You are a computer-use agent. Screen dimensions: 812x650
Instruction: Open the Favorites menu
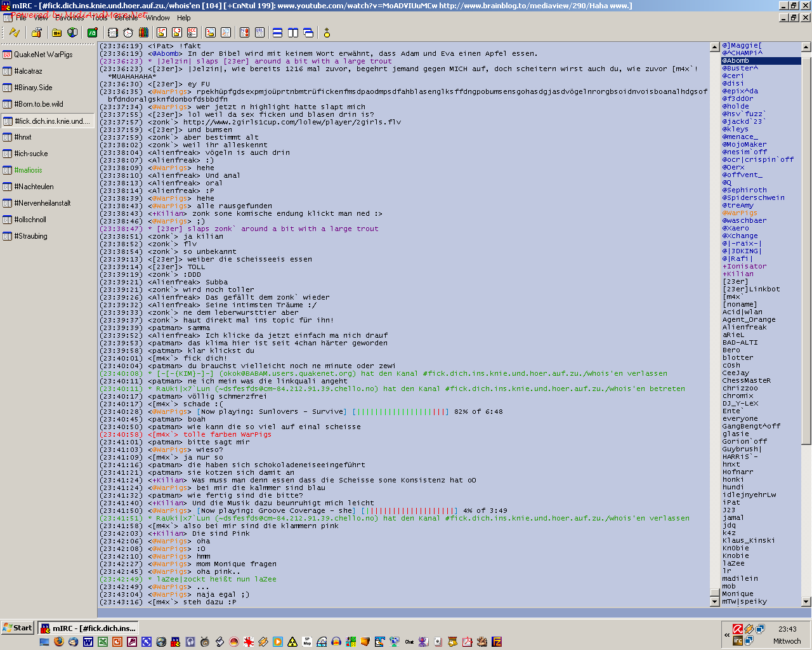pos(69,18)
